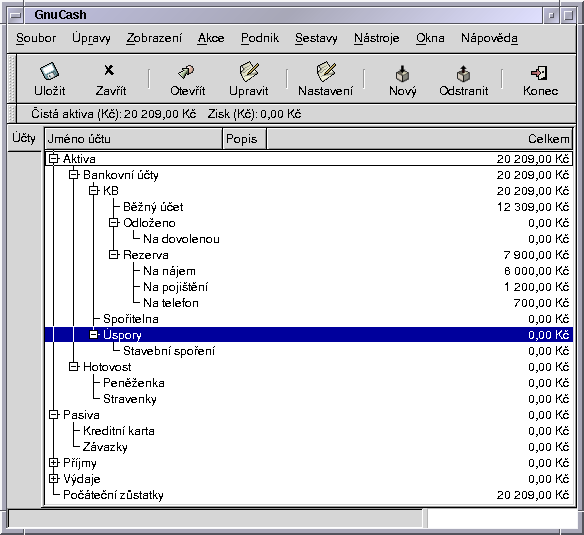The width and height of the screenshot is (584, 535).
Task: Open the Nástroje menu
Action: tap(377, 38)
